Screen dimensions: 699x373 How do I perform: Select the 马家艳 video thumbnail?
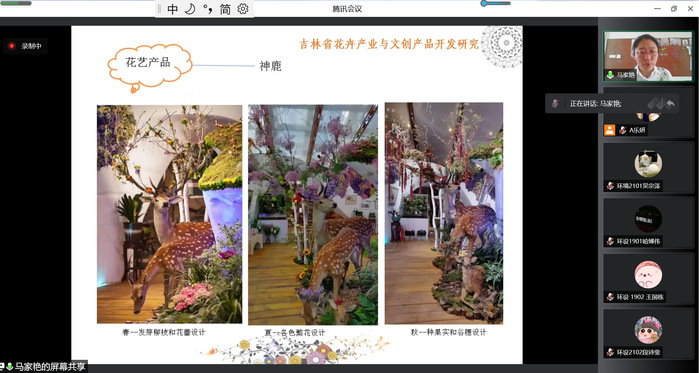click(x=649, y=56)
